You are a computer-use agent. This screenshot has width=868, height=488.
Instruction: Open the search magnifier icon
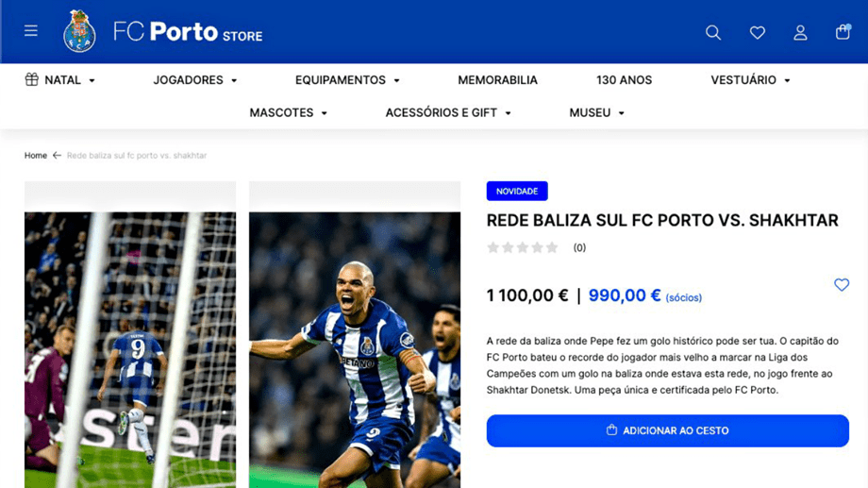[713, 33]
